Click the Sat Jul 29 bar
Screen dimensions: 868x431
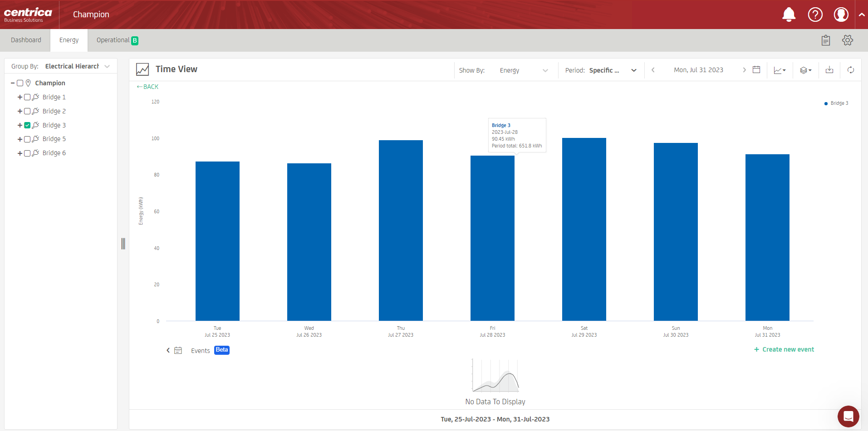(584, 229)
